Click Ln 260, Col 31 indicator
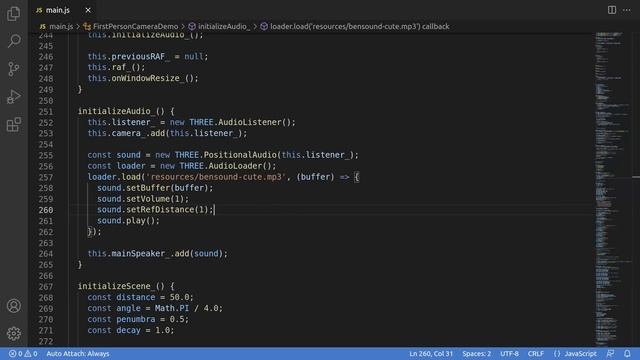 pos(431,353)
